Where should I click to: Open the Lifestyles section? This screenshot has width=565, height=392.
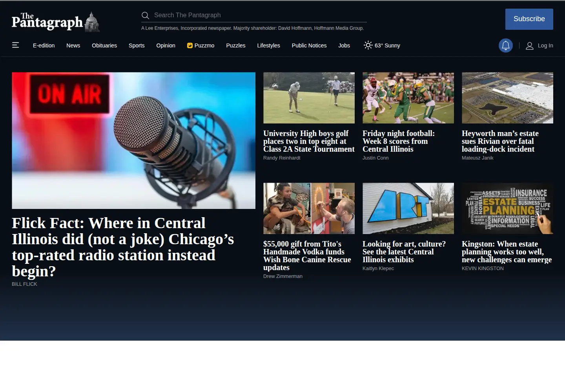[269, 45]
